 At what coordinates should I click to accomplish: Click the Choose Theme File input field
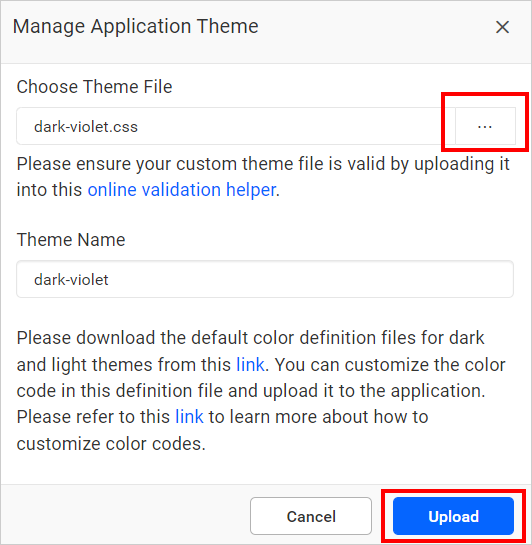coord(236,127)
